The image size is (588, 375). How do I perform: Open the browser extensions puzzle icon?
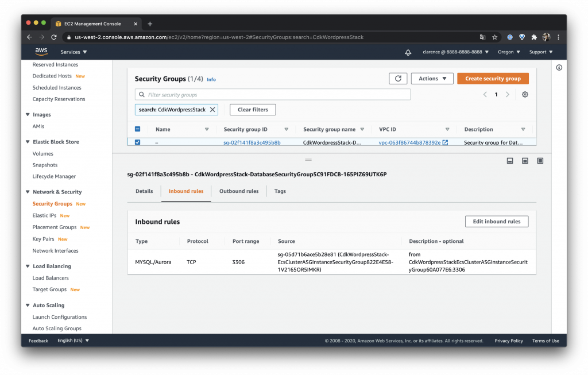534,37
